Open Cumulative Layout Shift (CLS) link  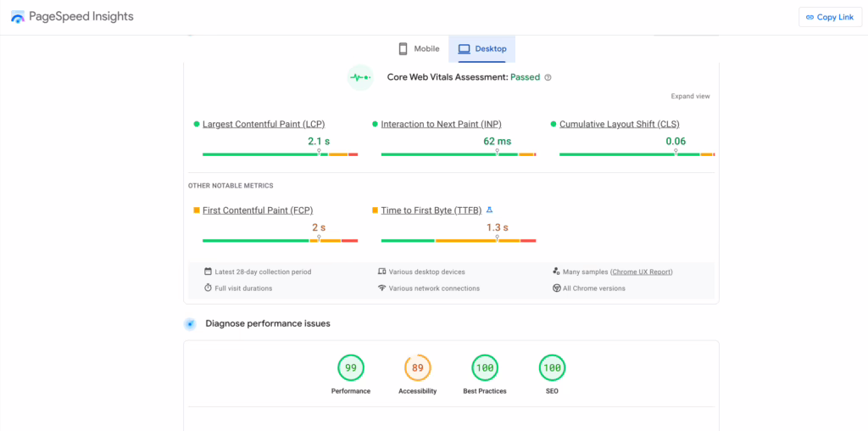(620, 124)
